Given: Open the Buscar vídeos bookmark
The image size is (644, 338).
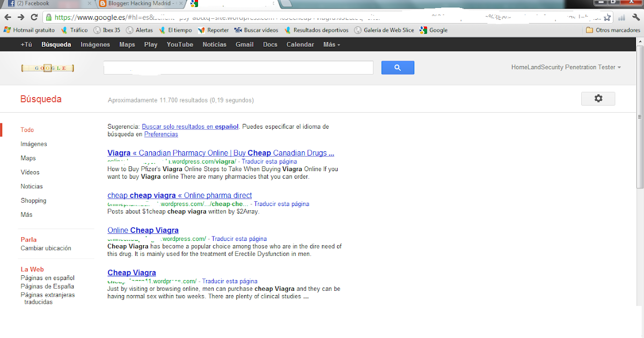Looking at the screenshot, I should coord(256,30).
